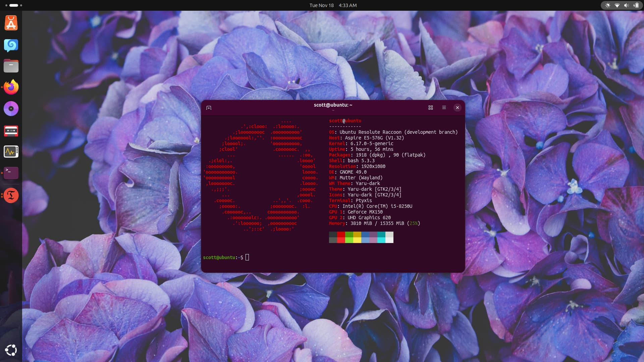Open a new terminal tab
644x362 pixels.
pyautogui.click(x=209, y=108)
